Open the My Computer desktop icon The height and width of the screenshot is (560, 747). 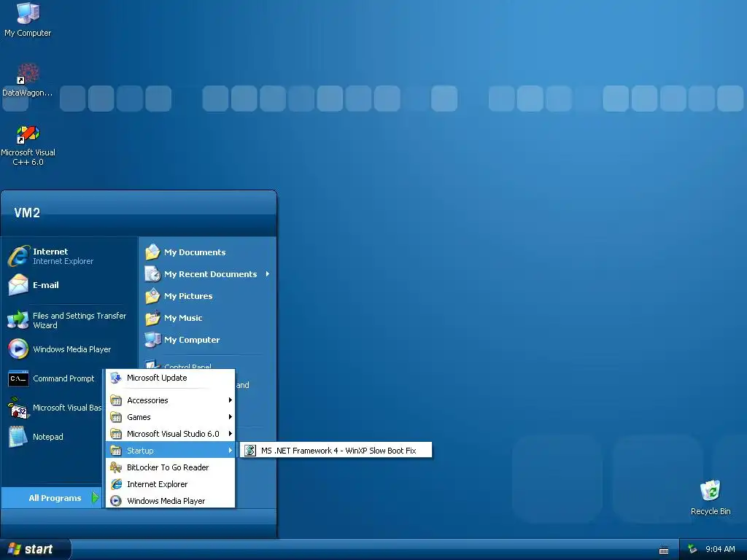pyautogui.click(x=28, y=13)
